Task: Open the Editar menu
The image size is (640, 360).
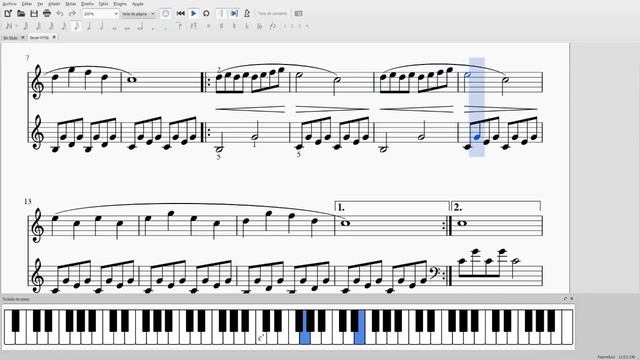Action: [27, 4]
